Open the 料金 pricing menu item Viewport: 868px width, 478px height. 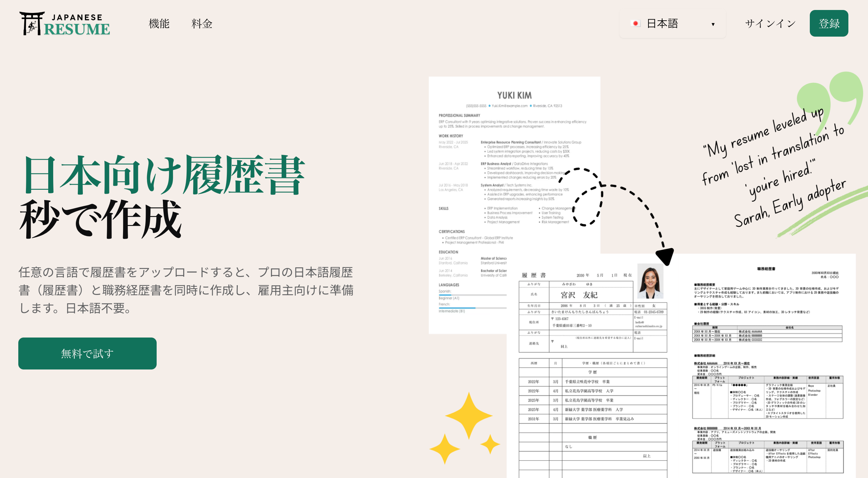(x=202, y=24)
